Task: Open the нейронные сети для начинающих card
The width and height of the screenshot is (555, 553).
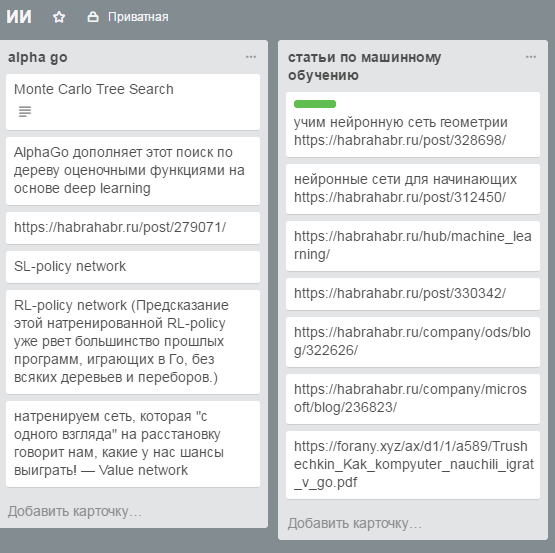Action: tap(413, 189)
